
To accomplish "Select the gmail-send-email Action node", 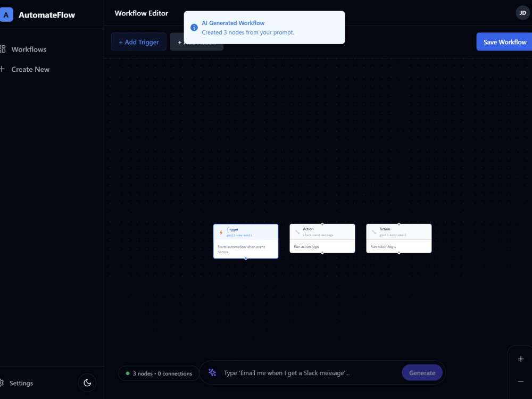I will [399, 238].
